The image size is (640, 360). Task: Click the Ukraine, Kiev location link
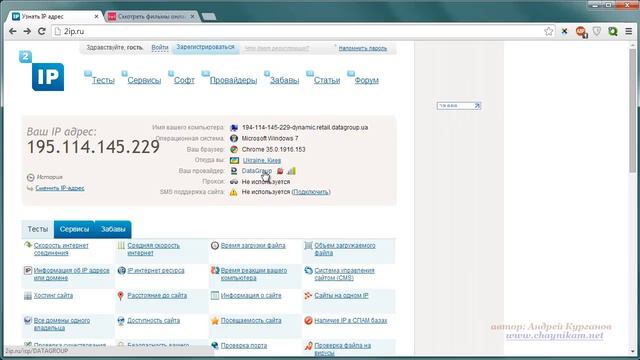(x=262, y=160)
